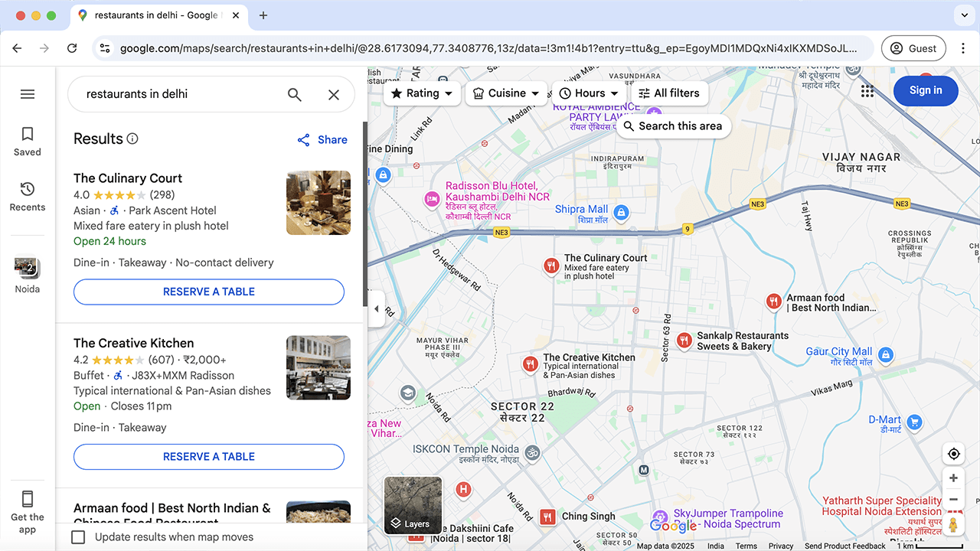This screenshot has width=980, height=551.
Task: Open the hamburger main menu
Action: (28, 94)
